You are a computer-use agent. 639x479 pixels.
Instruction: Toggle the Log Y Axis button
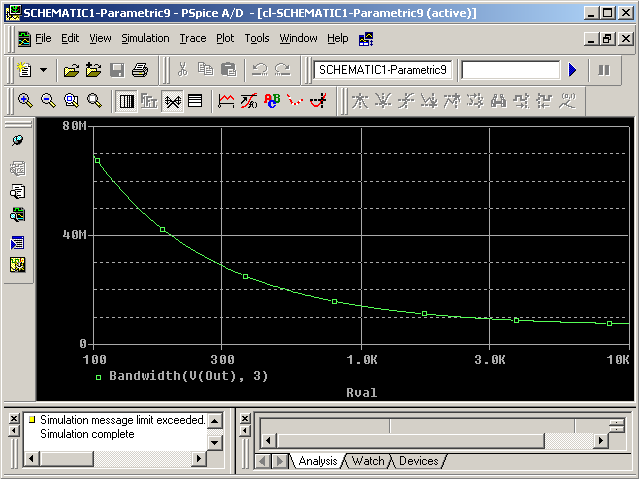click(x=195, y=101)
